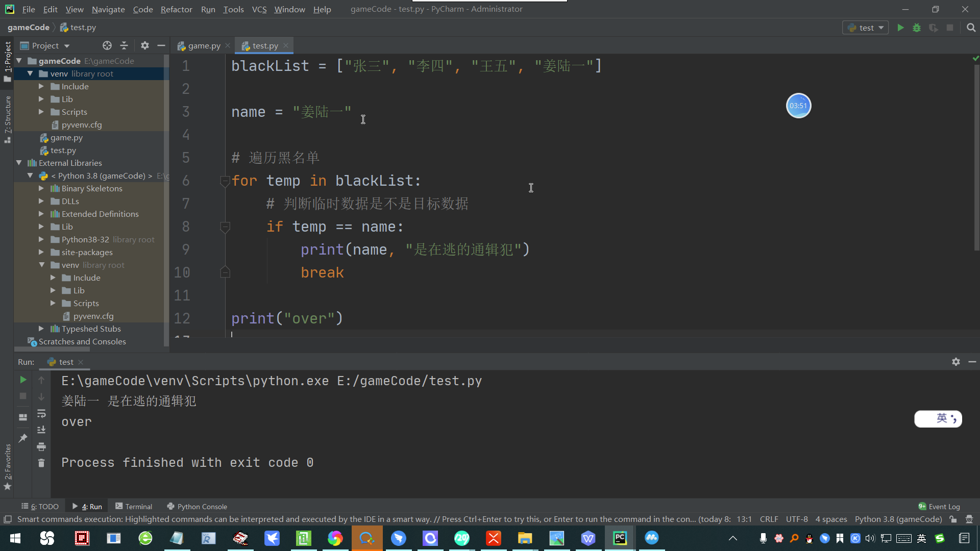Click trash icon to clear run output
980x551 pixels.
point(41,463)
